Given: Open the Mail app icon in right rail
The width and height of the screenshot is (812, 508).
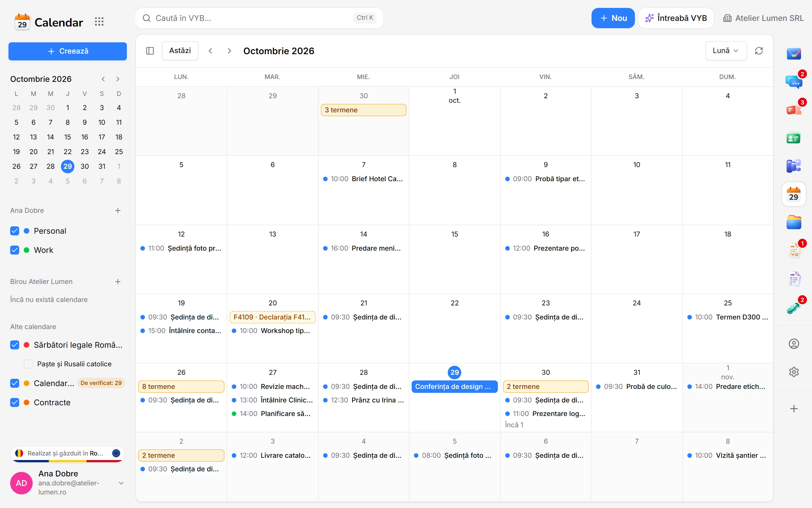Looking at the screenshot, I should click(794, 53).
